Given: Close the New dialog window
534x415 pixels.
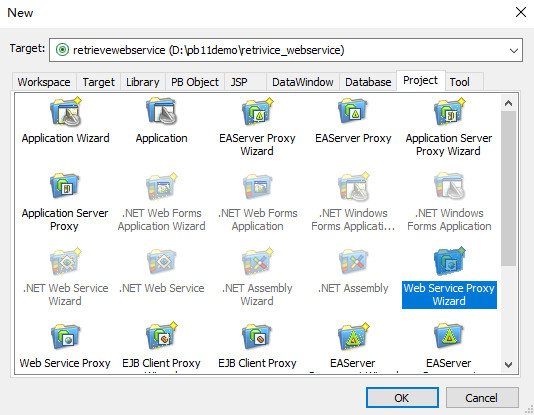Looking at the screenshot, I should [521, 12].
